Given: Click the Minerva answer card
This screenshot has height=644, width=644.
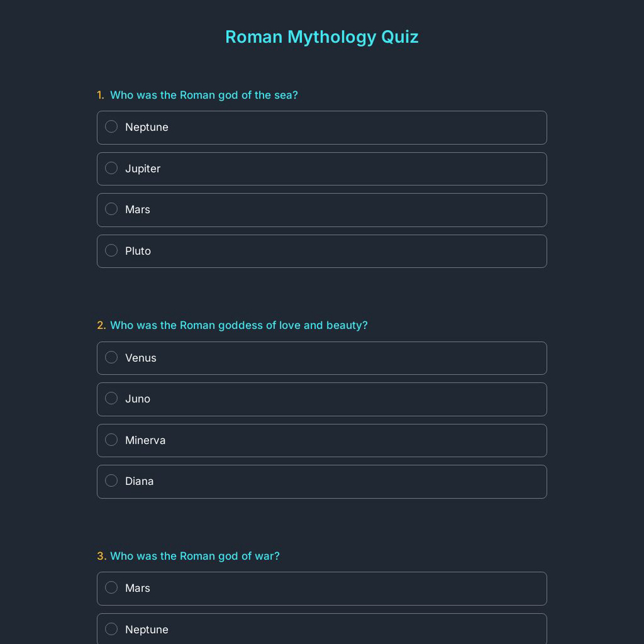Looking at the screenshot, I should pyautogui.click(x=322, y=440).
